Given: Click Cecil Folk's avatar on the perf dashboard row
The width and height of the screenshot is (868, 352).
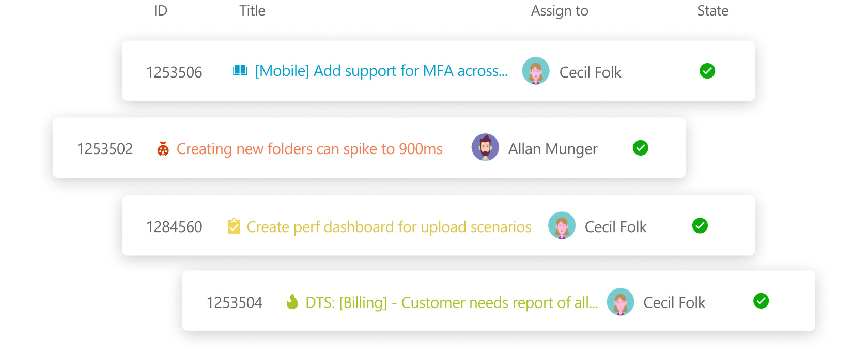Looking at the screenshot, I should pyautogui.click(x=562, y=225).
